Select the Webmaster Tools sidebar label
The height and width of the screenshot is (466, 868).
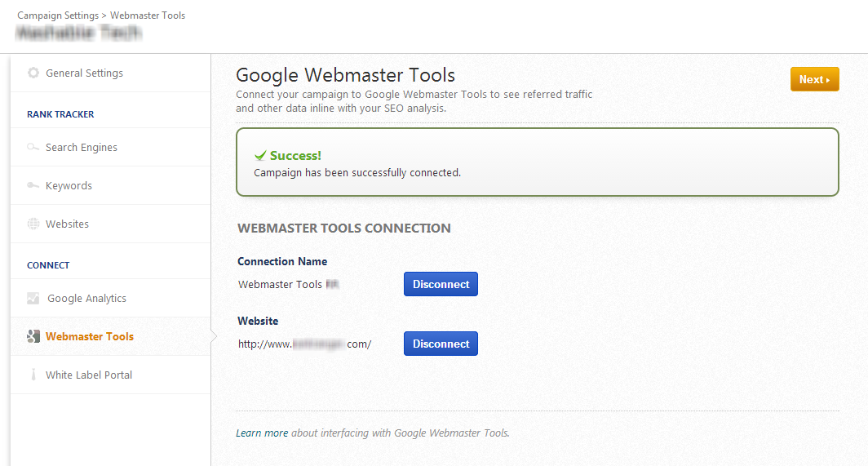click(x=90, y=336)
